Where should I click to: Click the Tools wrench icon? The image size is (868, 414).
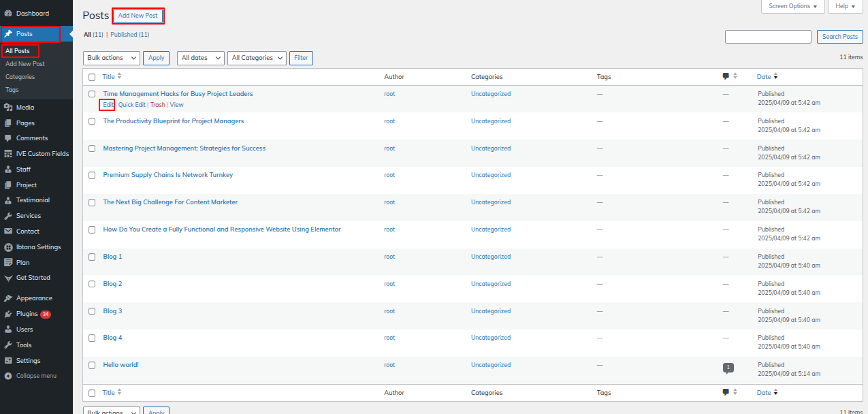point(8,345)
